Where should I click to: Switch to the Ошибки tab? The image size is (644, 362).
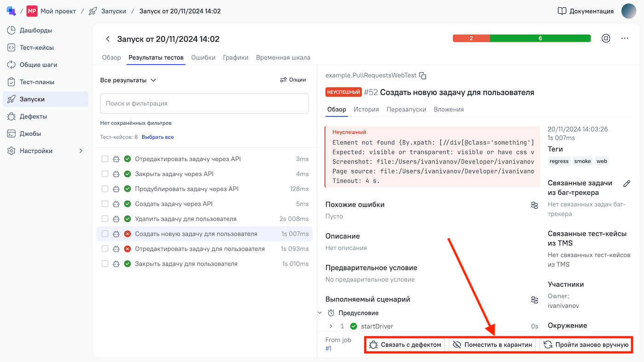[x=203, y=57]
